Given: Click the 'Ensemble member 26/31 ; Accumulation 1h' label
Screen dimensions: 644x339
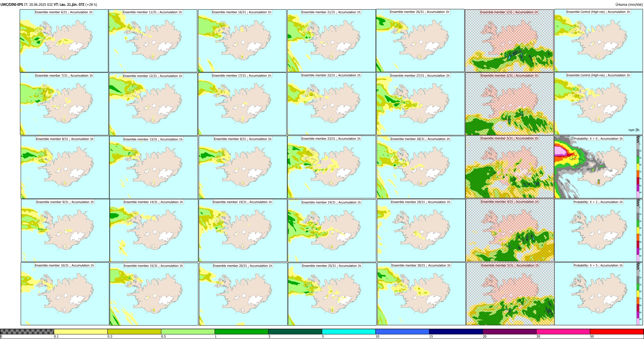Looking at the screenshot, I should point(420,12).
